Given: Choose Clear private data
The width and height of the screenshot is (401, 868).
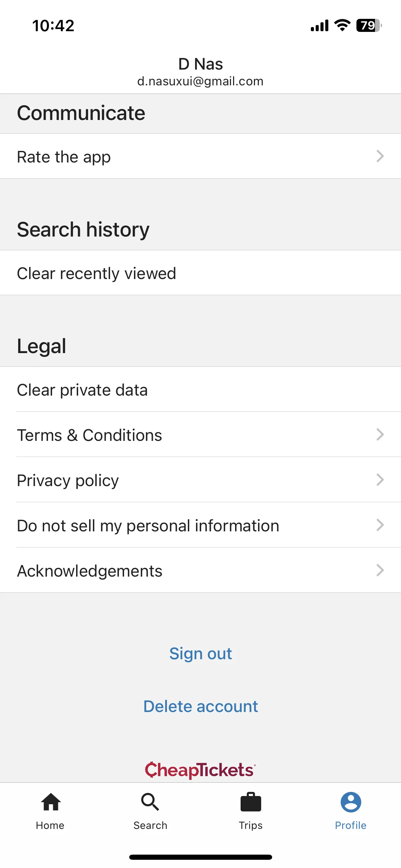Looking at the screenshot, I should (200, 389).
